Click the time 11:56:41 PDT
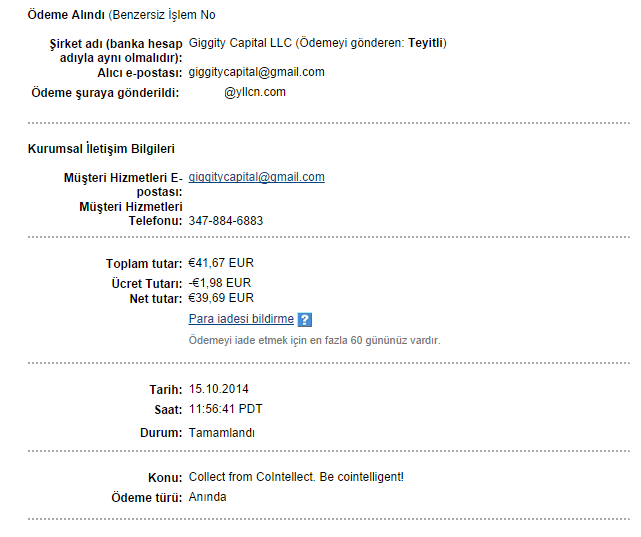 (225, 409)
